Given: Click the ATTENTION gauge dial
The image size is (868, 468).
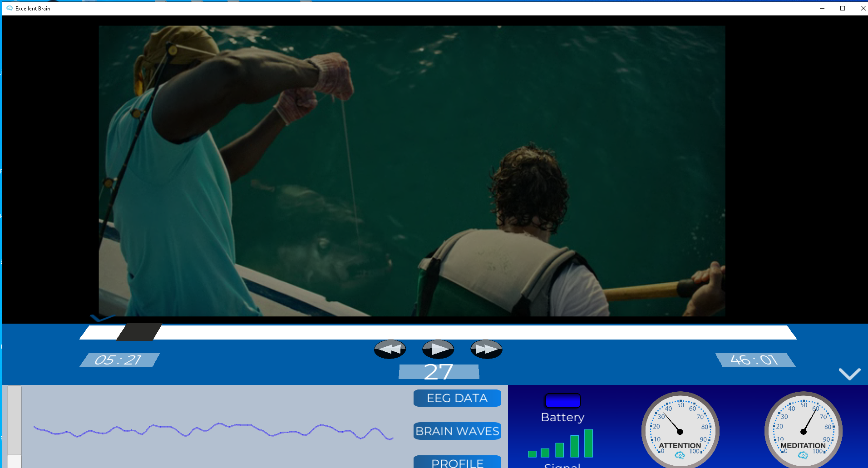Looking at the screenshot, I should 680,430.
